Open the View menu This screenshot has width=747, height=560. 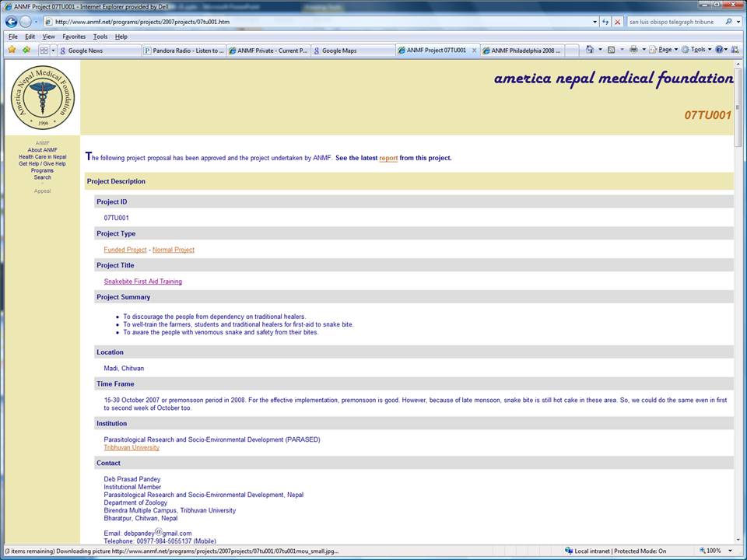click(x=48, y=37)
